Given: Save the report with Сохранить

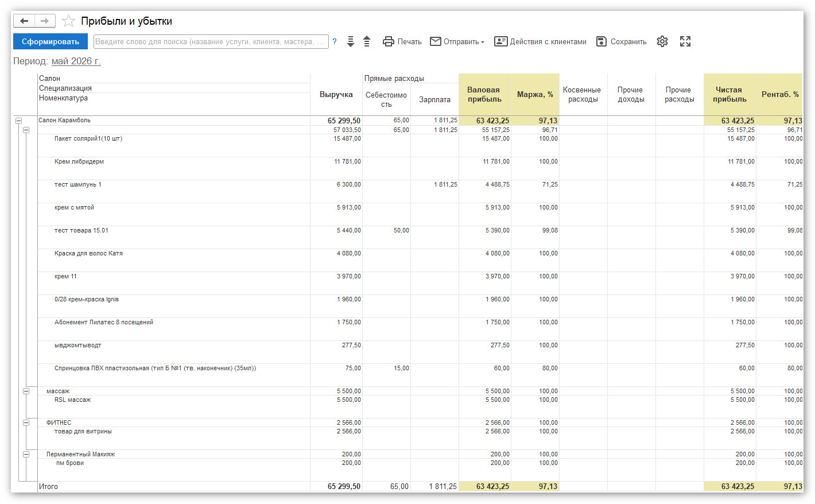Looking at the screenshot, I should pyautogui.click(x=622, y=41).
